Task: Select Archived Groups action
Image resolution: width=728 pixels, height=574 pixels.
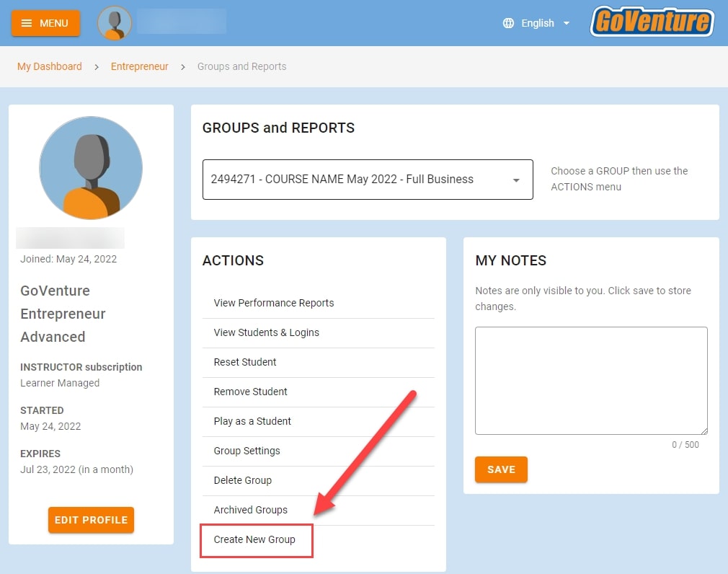Action: pyautogui.click(x=251, y=510)
